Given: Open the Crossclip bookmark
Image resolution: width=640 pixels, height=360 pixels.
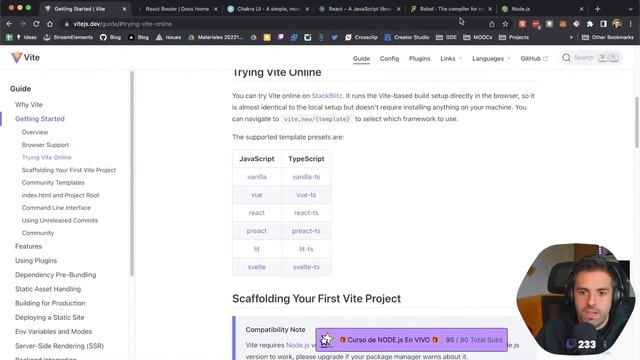Looking at the screenshot, I should 361,37.
